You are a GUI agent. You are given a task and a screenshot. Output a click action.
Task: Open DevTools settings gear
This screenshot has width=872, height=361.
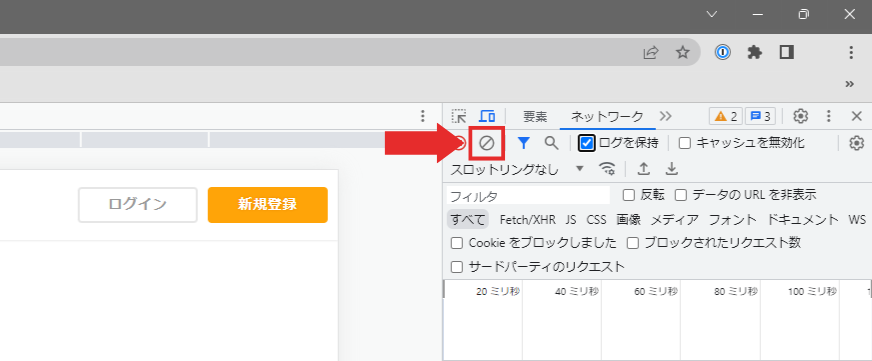[800, 116]
